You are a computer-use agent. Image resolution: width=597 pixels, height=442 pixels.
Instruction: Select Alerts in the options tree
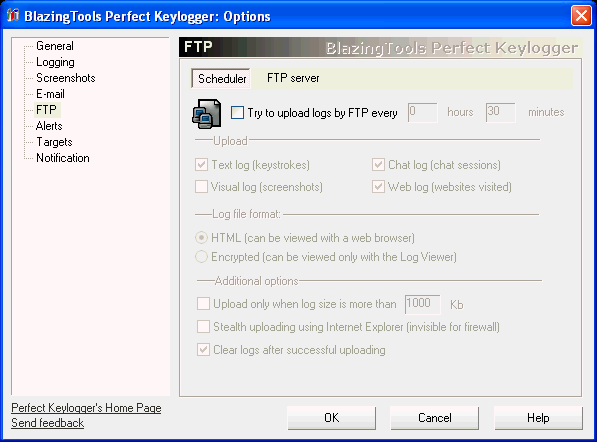(49, 126)
